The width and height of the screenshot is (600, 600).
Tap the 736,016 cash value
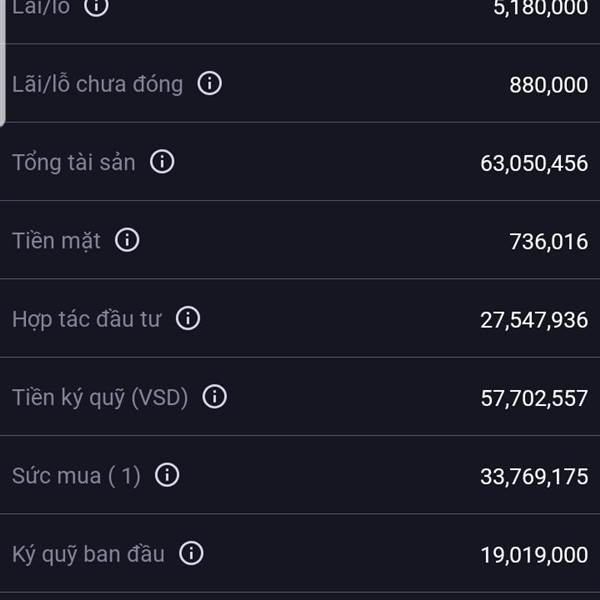click(x=549, y=242)
